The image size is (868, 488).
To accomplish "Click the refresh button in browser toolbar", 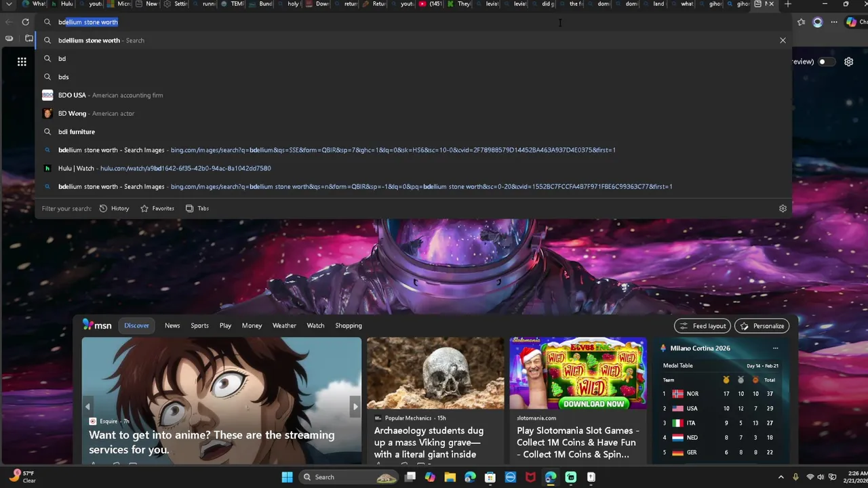I will pos(26,22).
